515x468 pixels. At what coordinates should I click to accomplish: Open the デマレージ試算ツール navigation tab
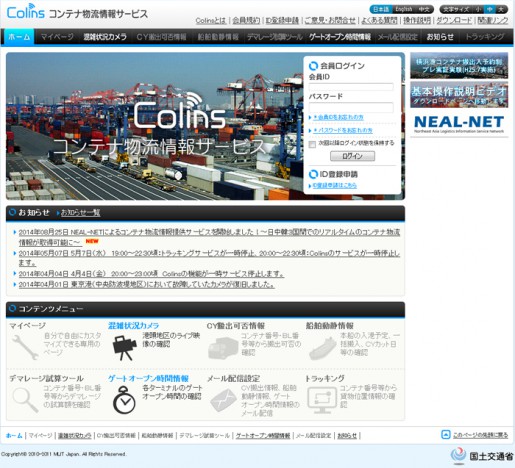click(x=274, y=37)
